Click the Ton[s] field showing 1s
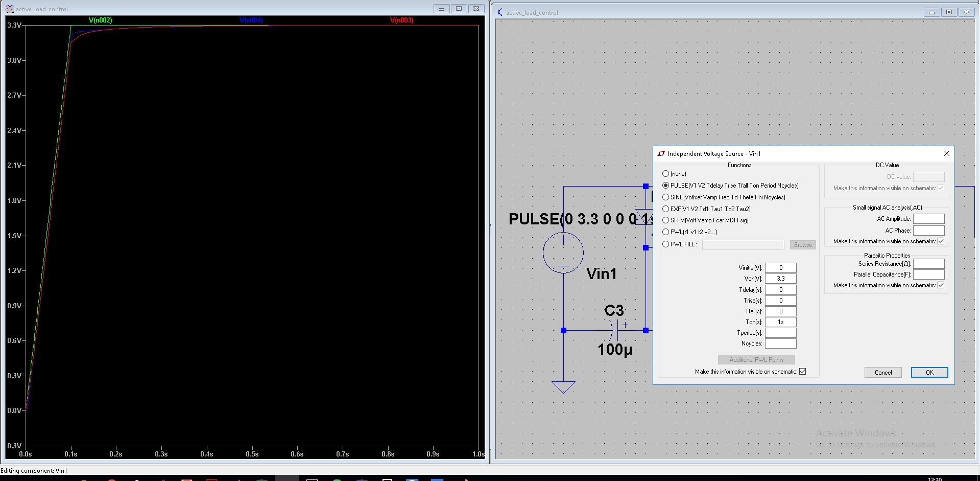 tap(781, 322)
